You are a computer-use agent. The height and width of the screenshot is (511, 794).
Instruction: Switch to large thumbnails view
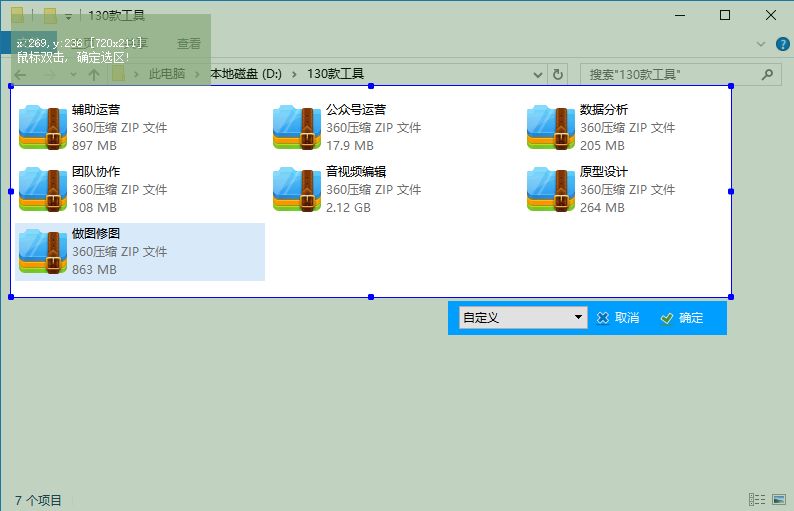[x=777, y=500]
